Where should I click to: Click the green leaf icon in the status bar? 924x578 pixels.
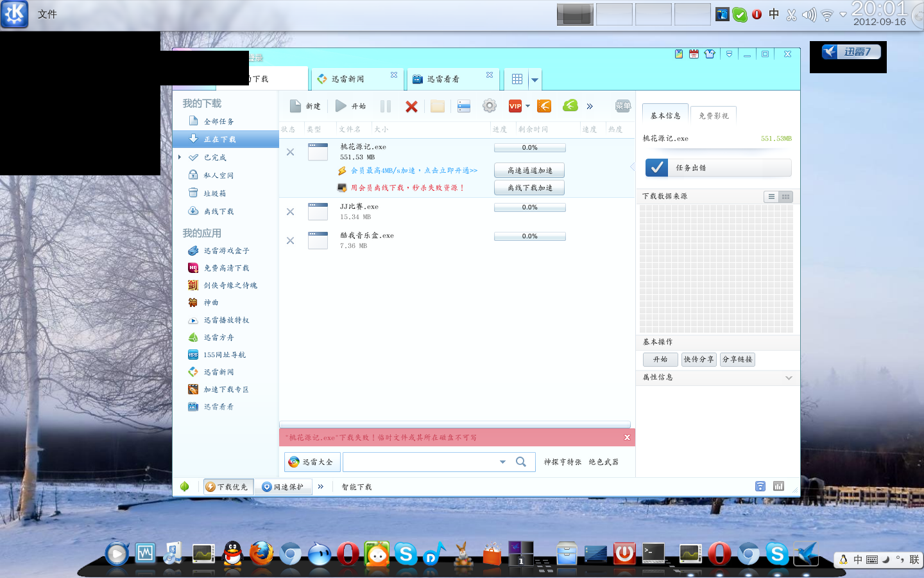(185, 486)
